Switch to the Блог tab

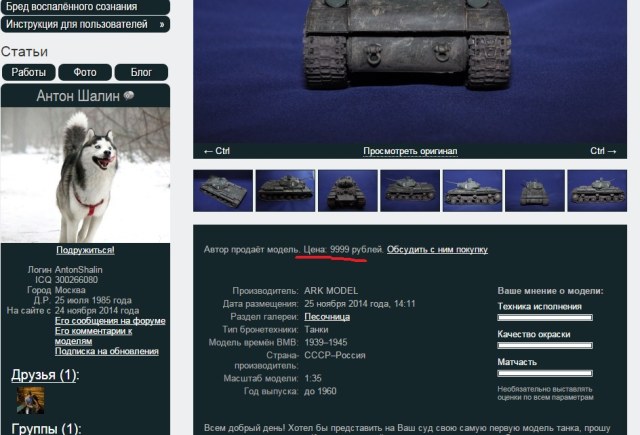(x=141, y=72)
